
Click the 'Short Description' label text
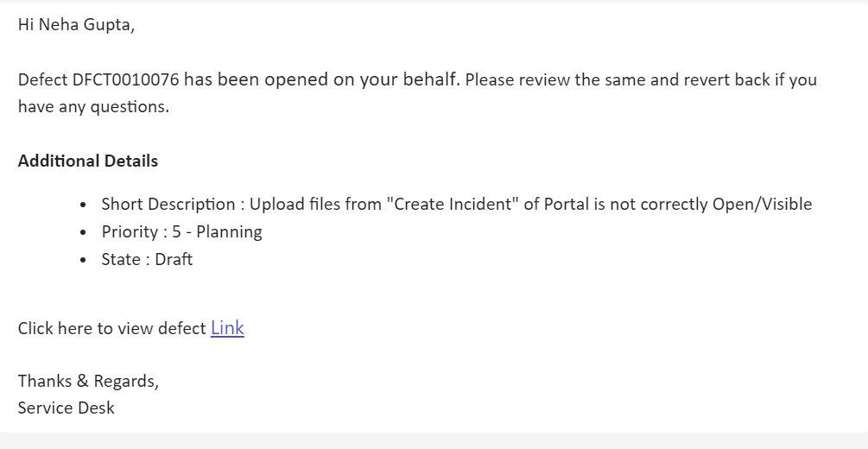pyautogui.click(x=168, y=205)
